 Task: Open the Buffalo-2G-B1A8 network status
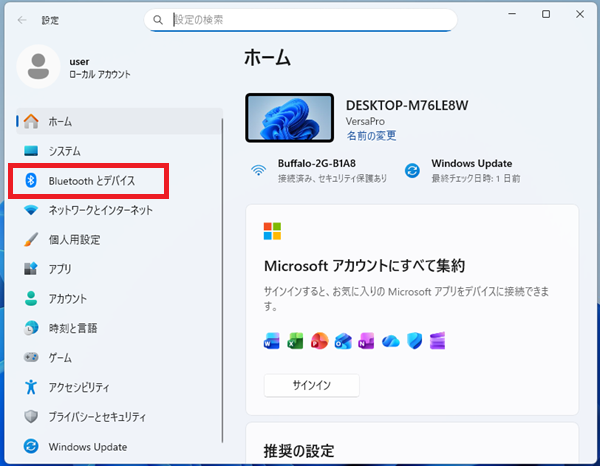(x=319, y=170)
